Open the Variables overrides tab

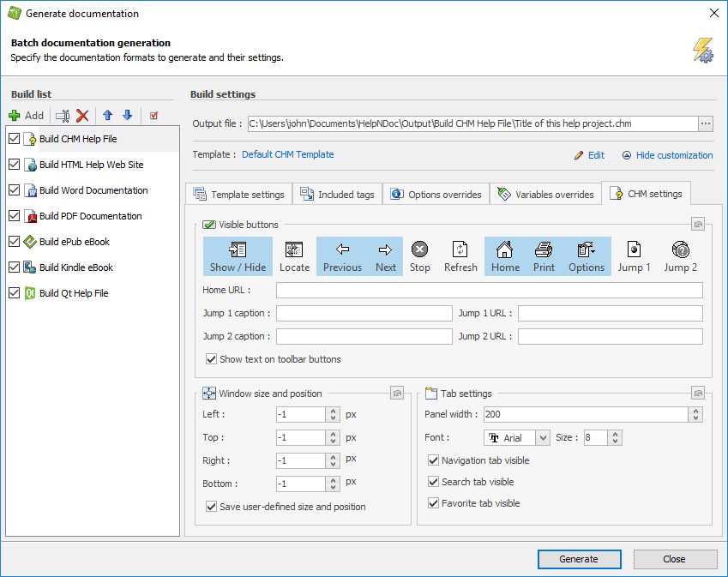point(545,195)
